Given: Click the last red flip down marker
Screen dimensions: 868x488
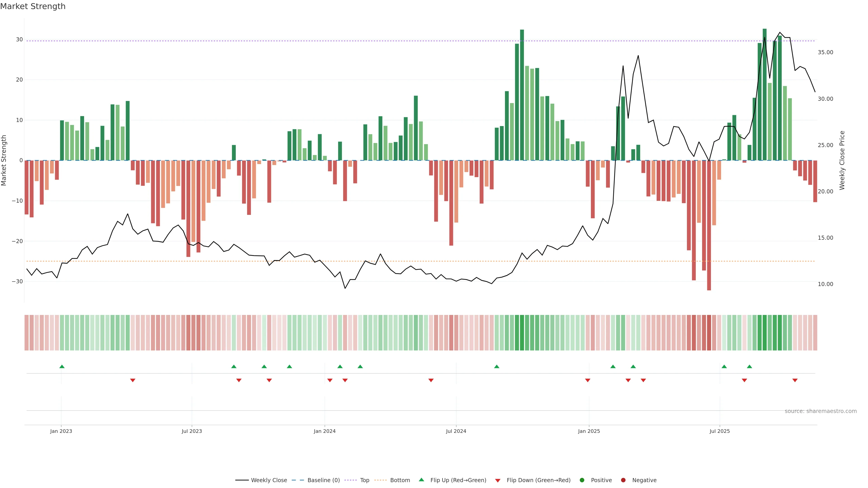Looking at the screenshot, I should [795, 380].
